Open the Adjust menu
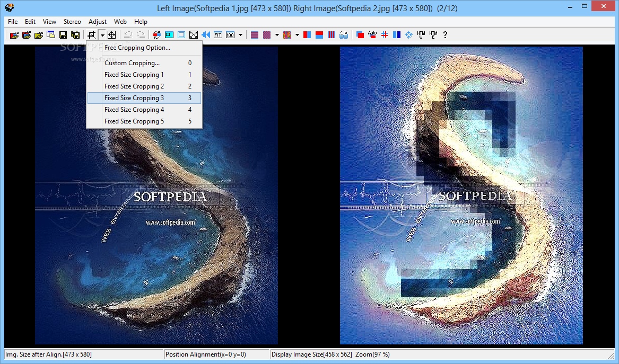Viewport: 619px width, 364px height. pyautogui.click(x=98, y=22)
